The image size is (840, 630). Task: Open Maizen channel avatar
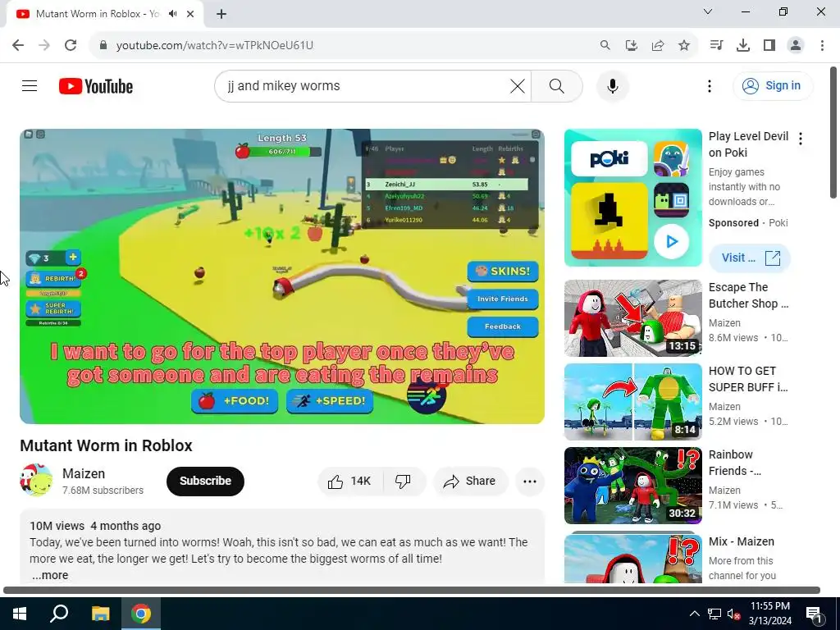36,481
